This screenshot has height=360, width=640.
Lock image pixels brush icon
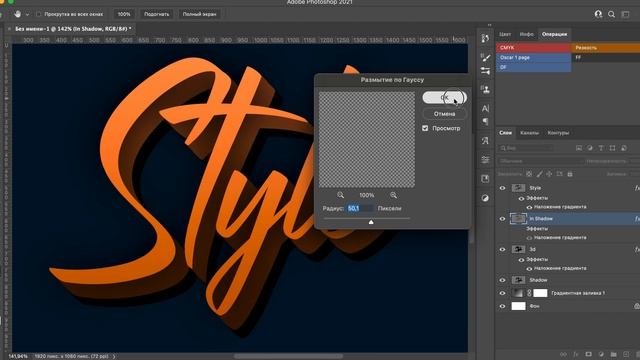(x=539, y=174)
